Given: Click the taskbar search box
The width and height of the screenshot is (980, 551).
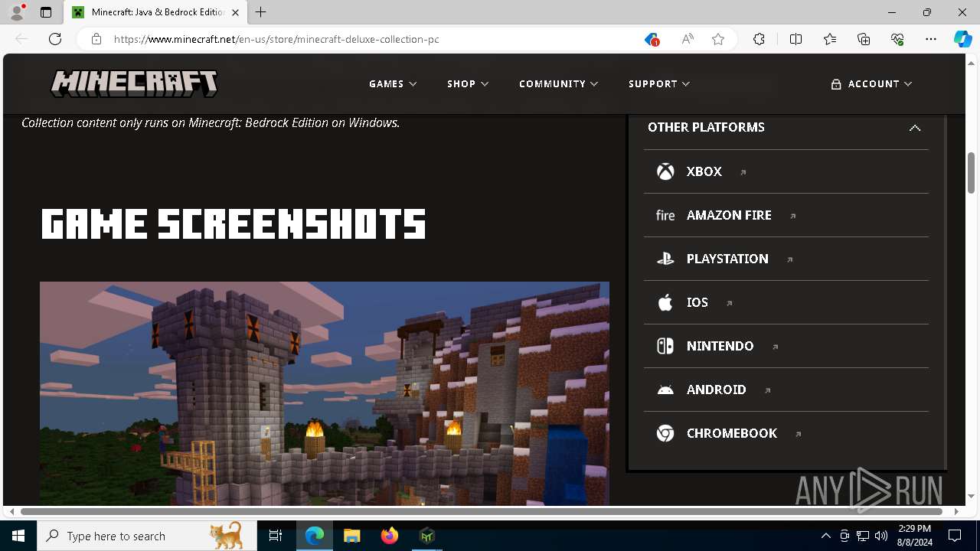Looking at the screenshot, I should (147, 536).
